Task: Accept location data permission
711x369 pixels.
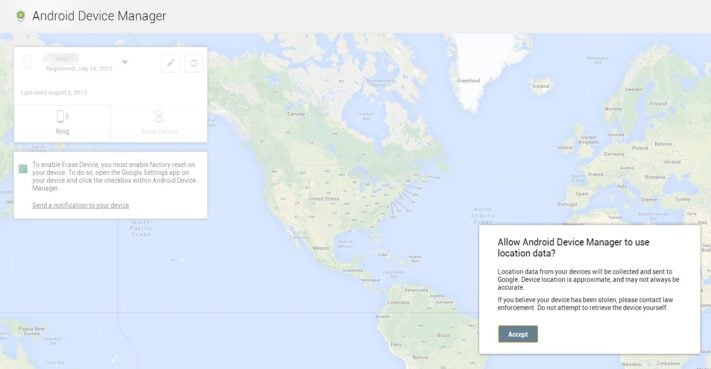Action: point(518,334)
